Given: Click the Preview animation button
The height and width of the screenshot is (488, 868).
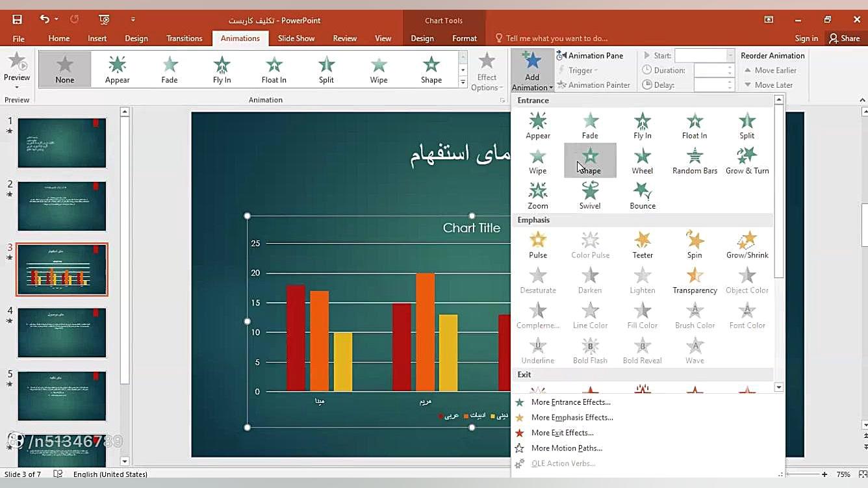Looking at the screenshot, I should tap(17, 70).
